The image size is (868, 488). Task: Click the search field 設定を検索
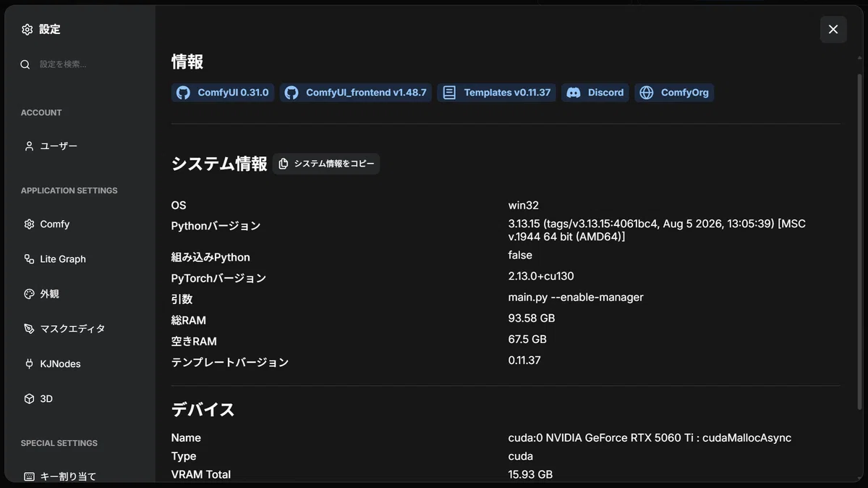point(80,64)
